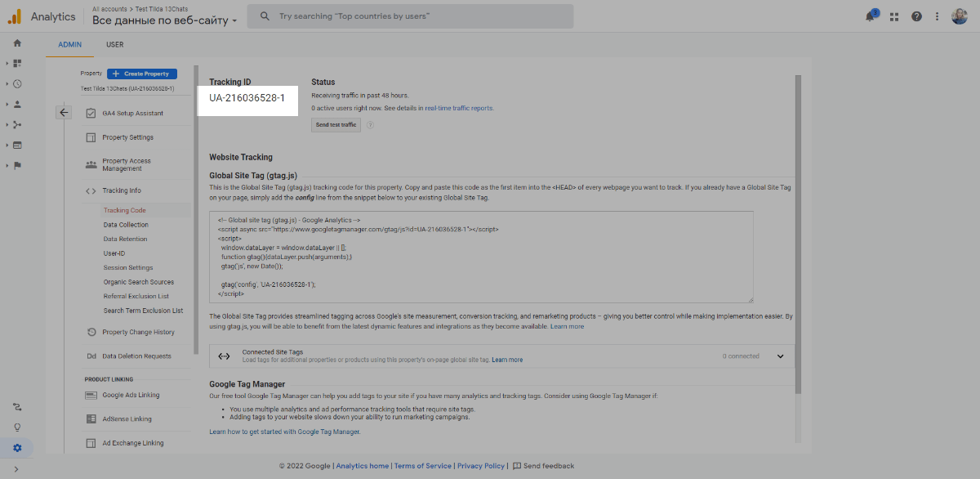The height and width of the screenshot is (479, 980).
Task: Open the Conversions flag icon
Action: pos(17,165)
